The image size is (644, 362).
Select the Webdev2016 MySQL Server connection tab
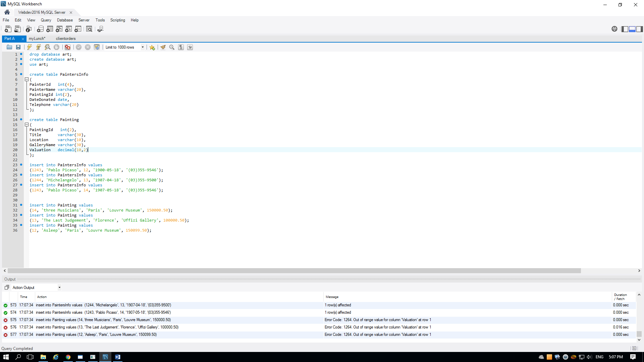42,12
